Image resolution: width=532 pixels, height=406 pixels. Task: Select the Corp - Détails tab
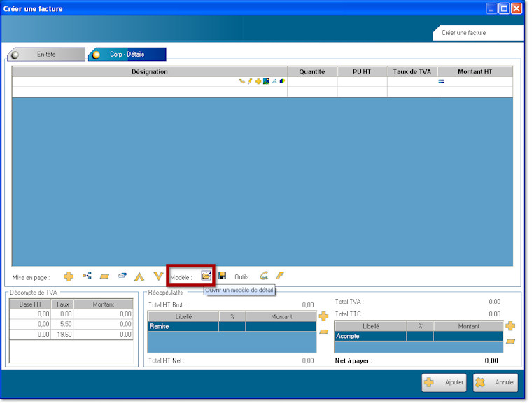(x=127, y=54)
